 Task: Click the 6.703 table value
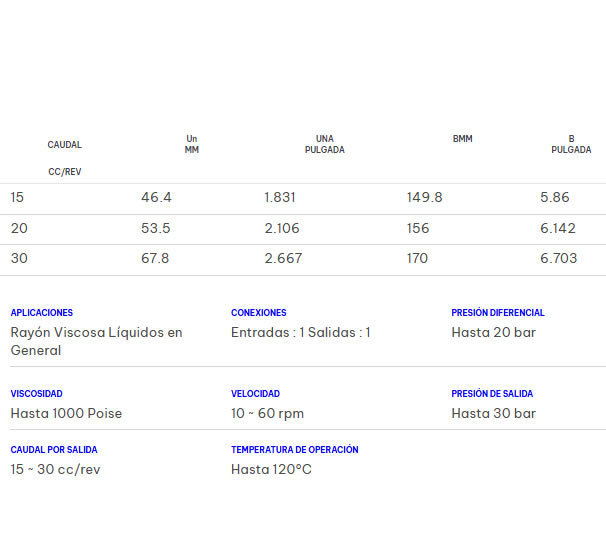[559, 259]
